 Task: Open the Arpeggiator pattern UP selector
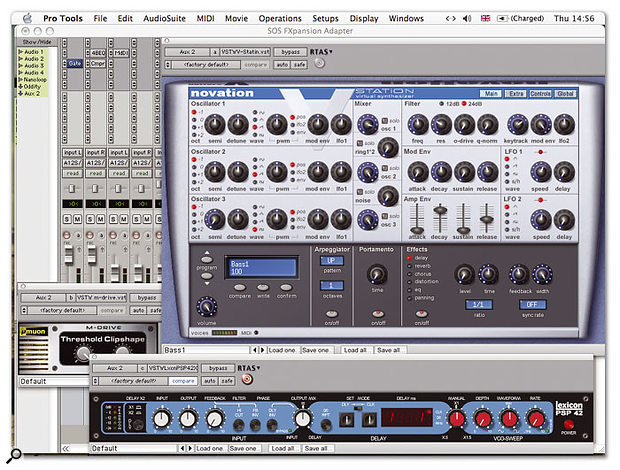[x=331, y=261]
